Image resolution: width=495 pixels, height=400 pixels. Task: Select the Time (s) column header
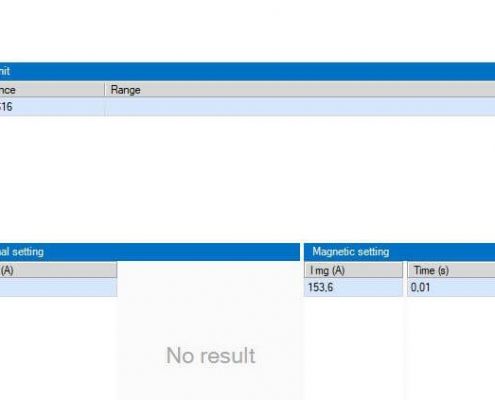click(451, 270)
